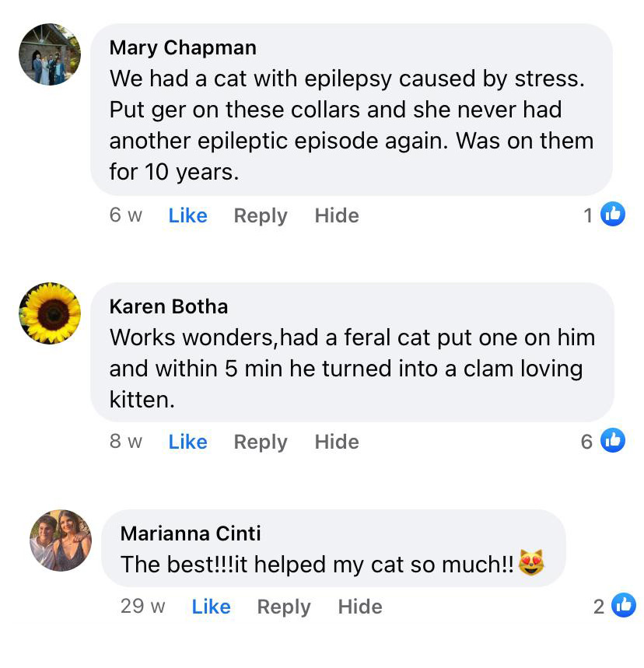The image size is (644, 668).
Task: Visit Karen Botha's profile via her name
Action: [x=169, y=306]
